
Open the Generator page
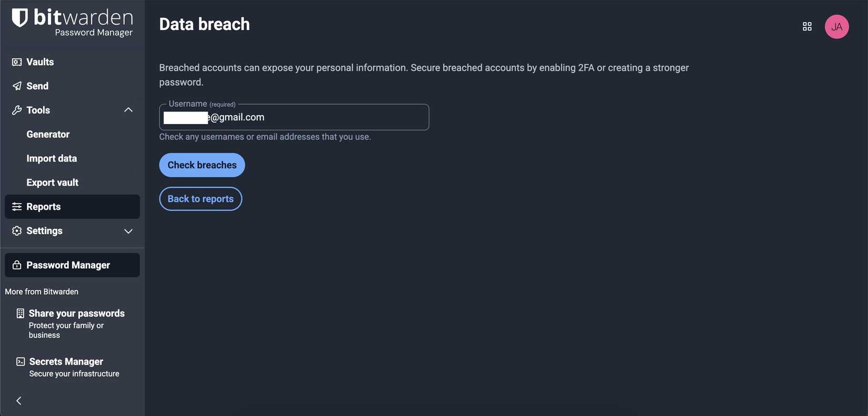[48, 134]
